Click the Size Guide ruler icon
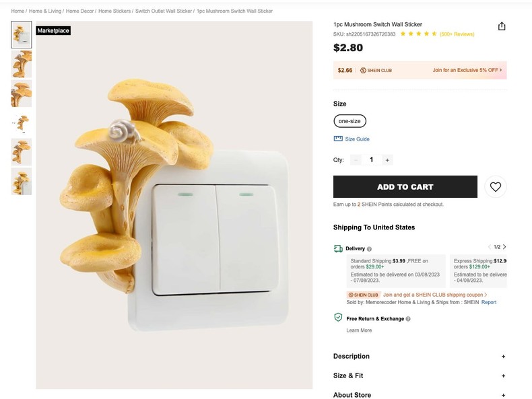The image size is (532, 399). click(338, 139)
